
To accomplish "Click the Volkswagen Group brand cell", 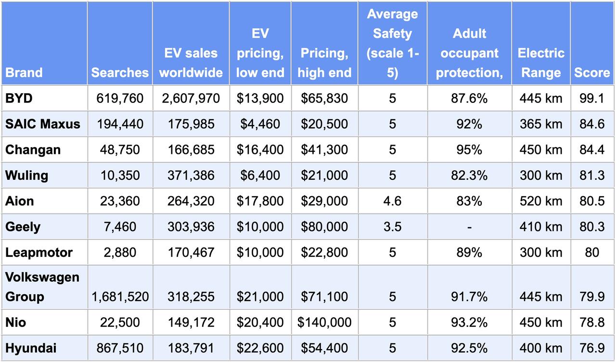I will [x=42, y=287].
